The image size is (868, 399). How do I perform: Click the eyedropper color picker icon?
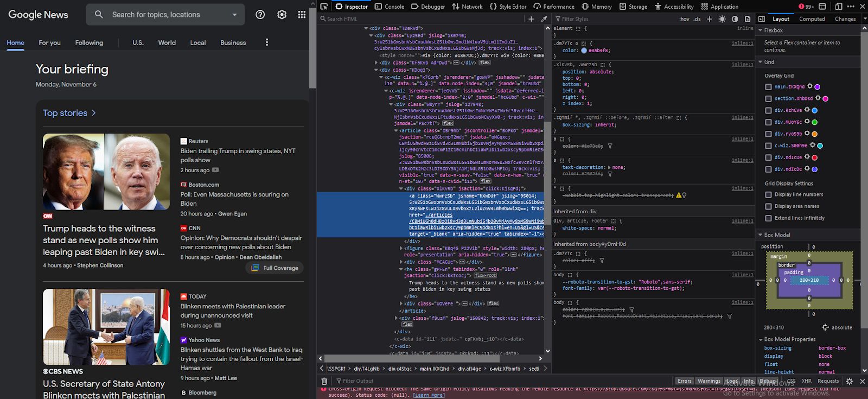544,19
